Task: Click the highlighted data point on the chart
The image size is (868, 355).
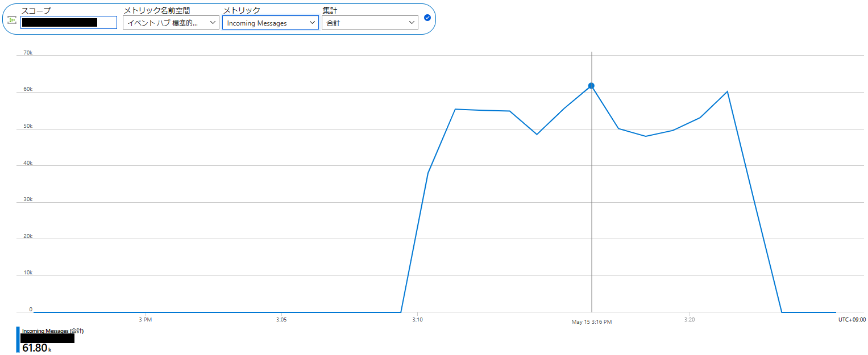Action: pyautogui.click(x=591, y=86)
